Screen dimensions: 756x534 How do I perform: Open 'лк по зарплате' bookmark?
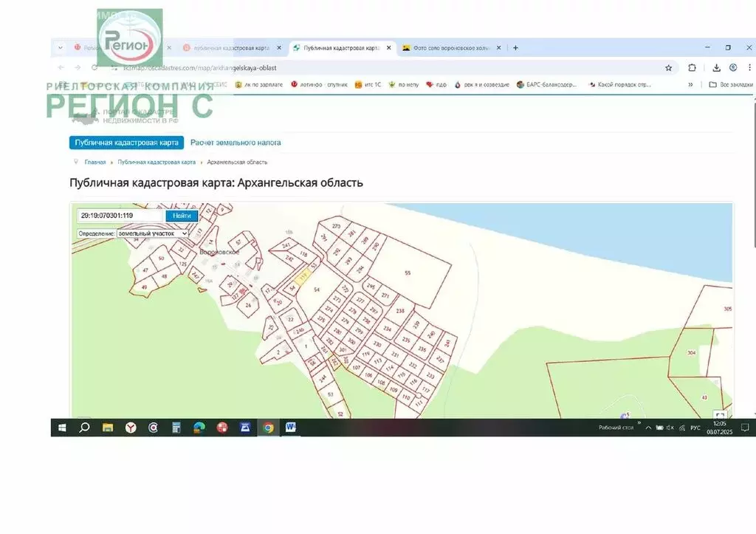click(x=259, y=84)
